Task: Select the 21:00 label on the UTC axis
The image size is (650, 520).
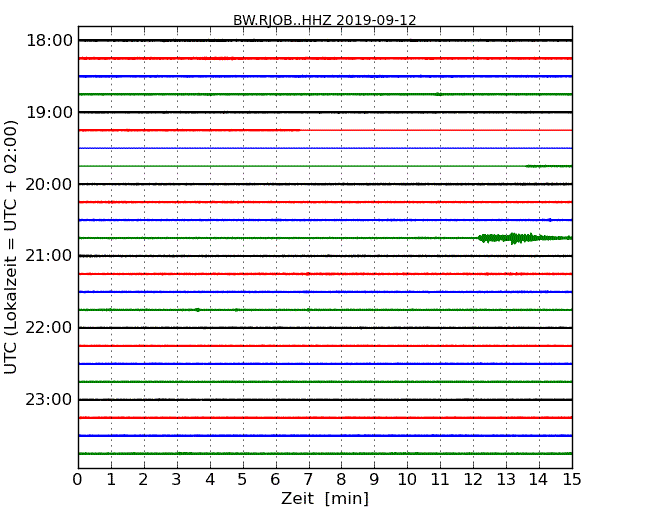Action: (49, 256)
